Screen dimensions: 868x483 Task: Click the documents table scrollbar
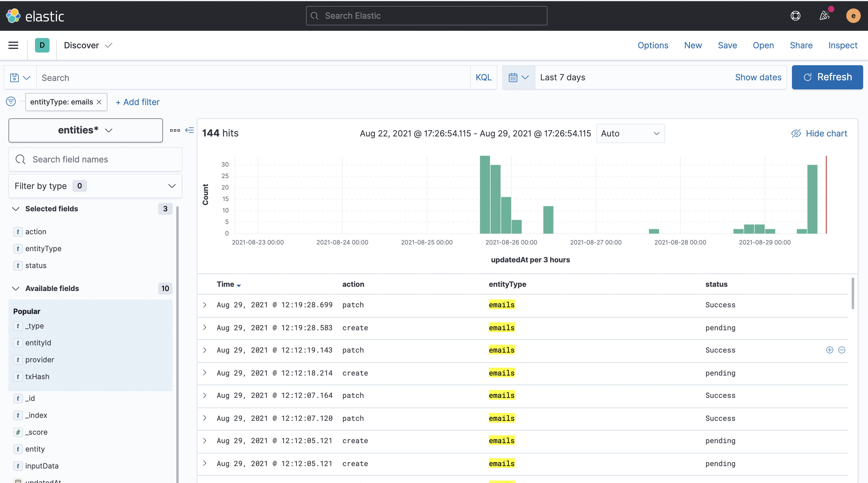853,293
